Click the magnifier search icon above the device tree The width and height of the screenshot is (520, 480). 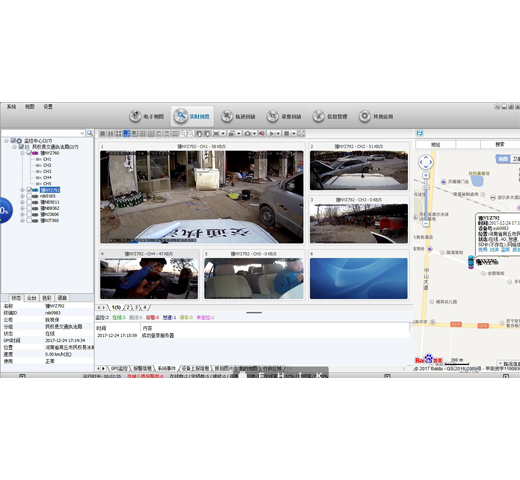(x=90, y=133)
